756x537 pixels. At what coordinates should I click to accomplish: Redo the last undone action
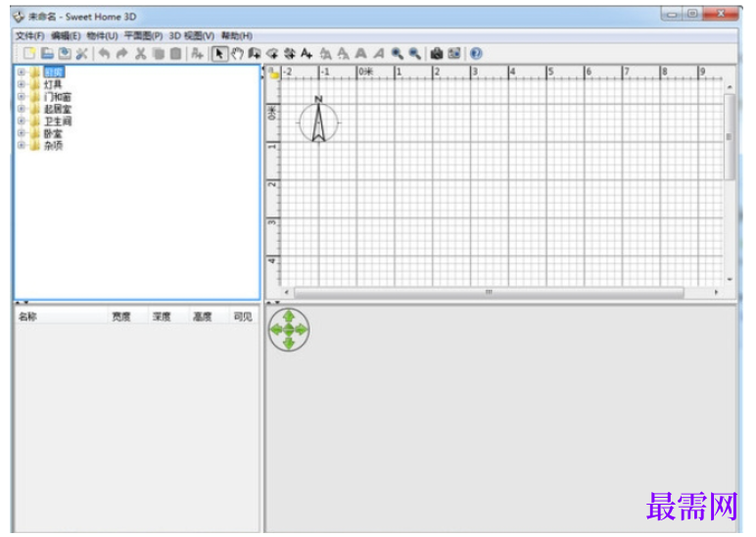pyautogui.click(x=122, y=54)
